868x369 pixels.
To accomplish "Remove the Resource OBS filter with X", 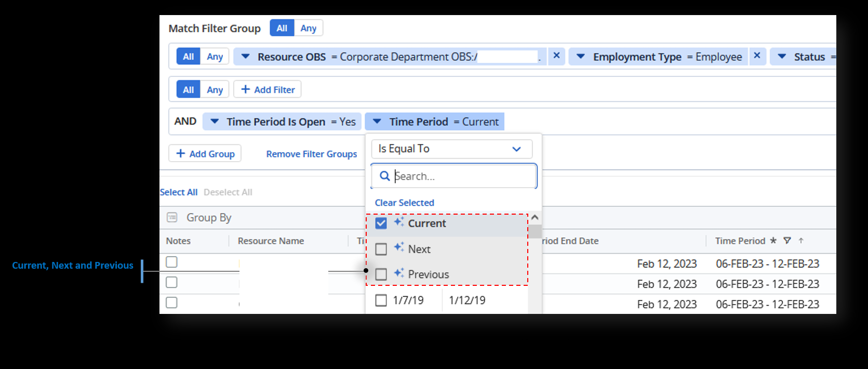I will (556, 56).
